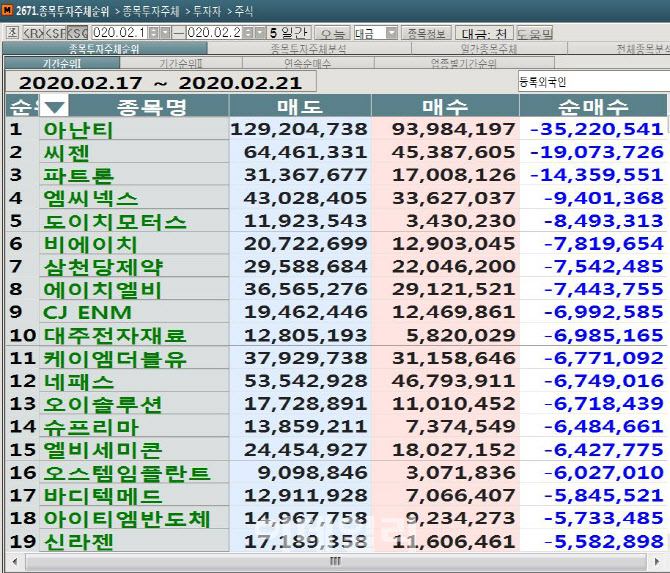Click net-buy value -35,220,541
The height and width of the screenshot is (573, 670).
pyautogui.click(x=597, y=129)
